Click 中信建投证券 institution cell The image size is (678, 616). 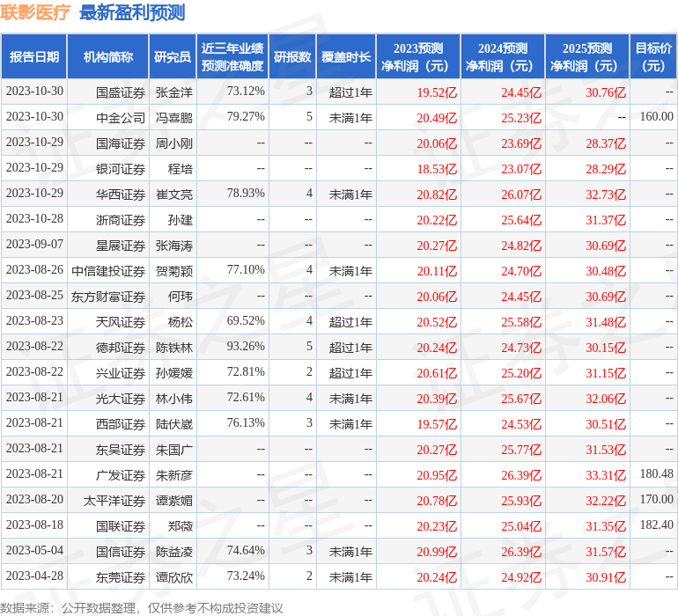[x=108, y=271]
